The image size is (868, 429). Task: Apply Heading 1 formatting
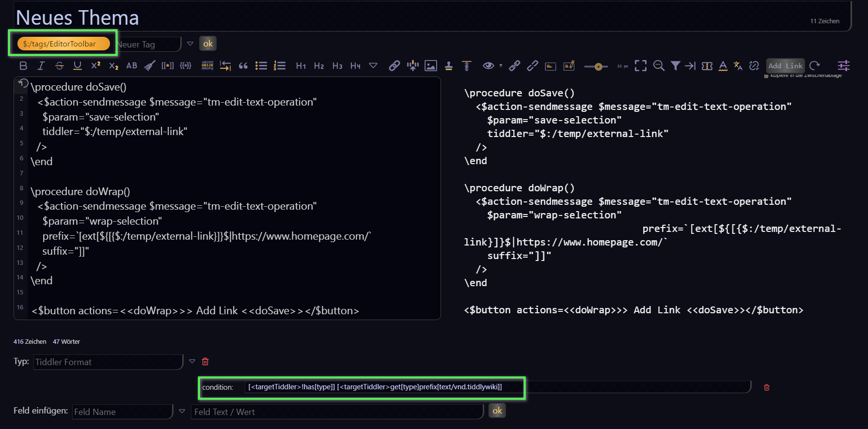(x=301, y=66)
